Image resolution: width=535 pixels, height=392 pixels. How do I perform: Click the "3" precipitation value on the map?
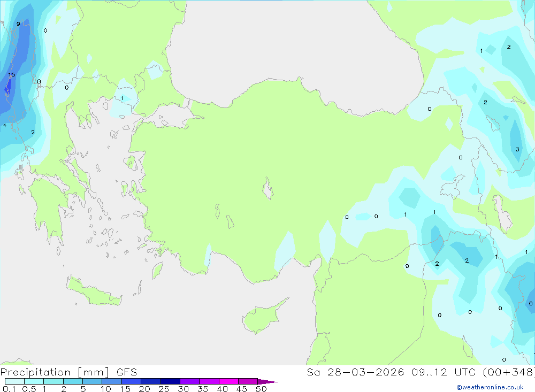click(517, 149)
